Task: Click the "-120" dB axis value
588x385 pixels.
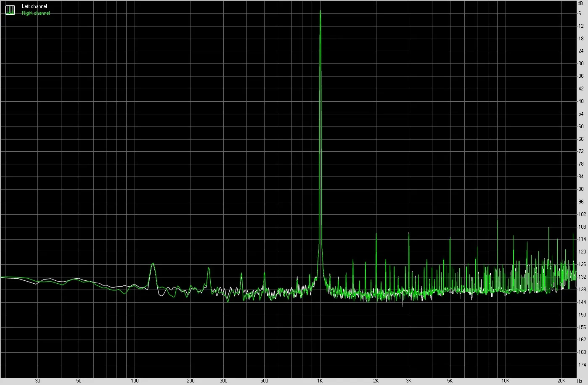Action: (x=582, y=252)
